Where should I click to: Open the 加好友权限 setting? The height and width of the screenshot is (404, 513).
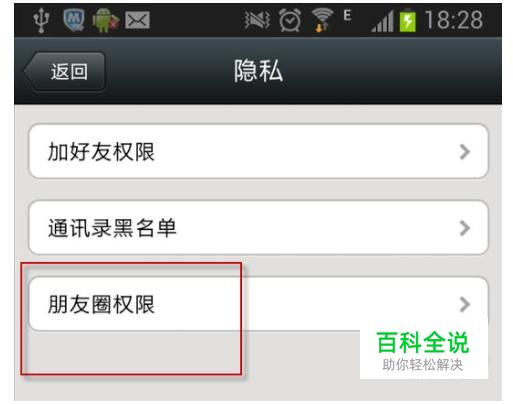(259, 151)
